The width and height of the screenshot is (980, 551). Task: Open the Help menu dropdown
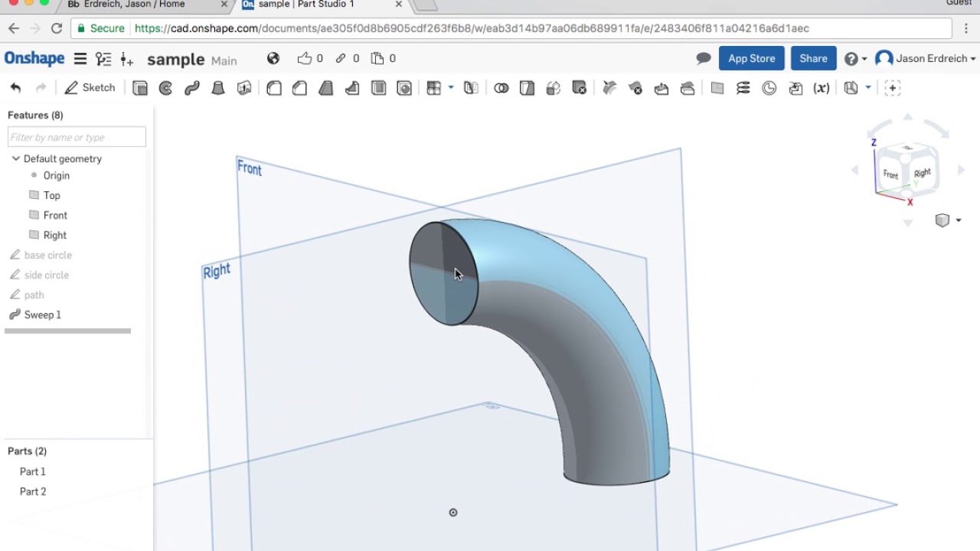point(855,59)
